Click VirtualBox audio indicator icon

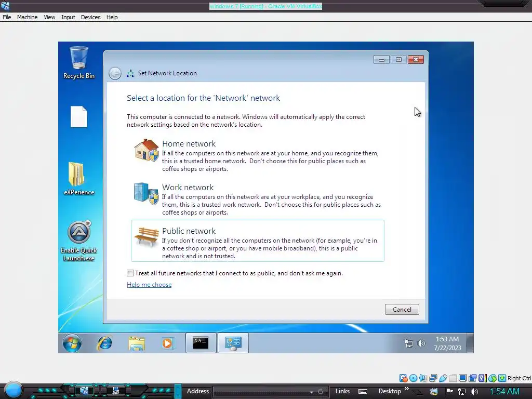pyautogui.click(x=423, y=378)
